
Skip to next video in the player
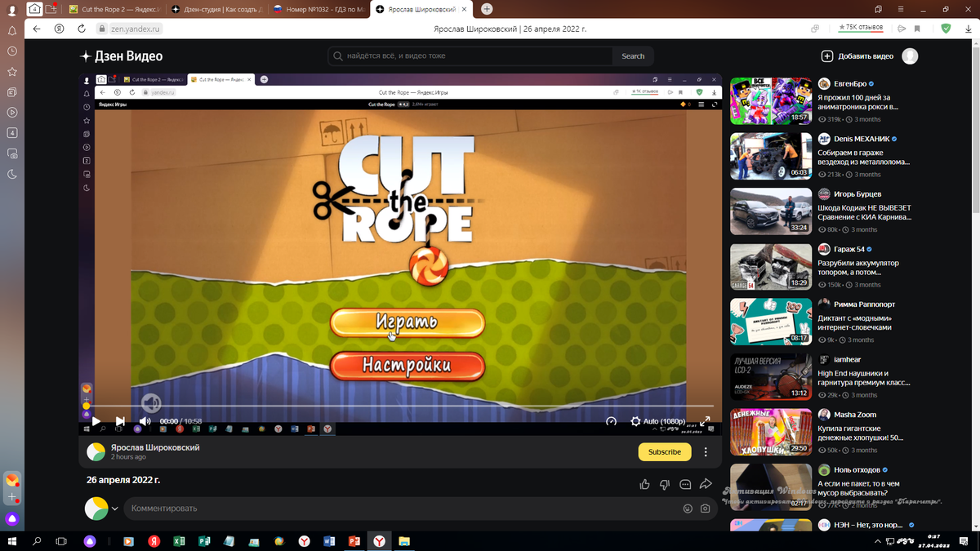(x=120, y=421)
